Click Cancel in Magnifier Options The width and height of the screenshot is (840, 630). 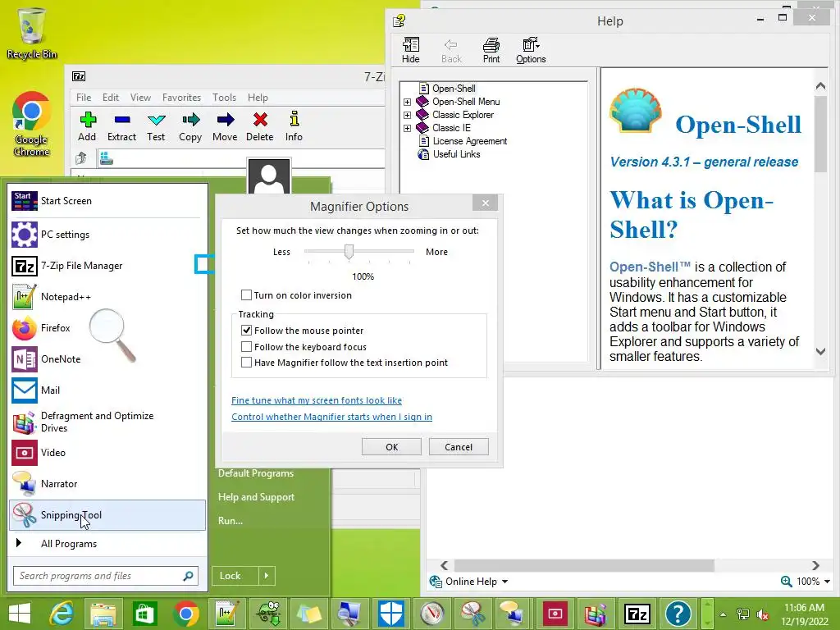tap(459, 447)
